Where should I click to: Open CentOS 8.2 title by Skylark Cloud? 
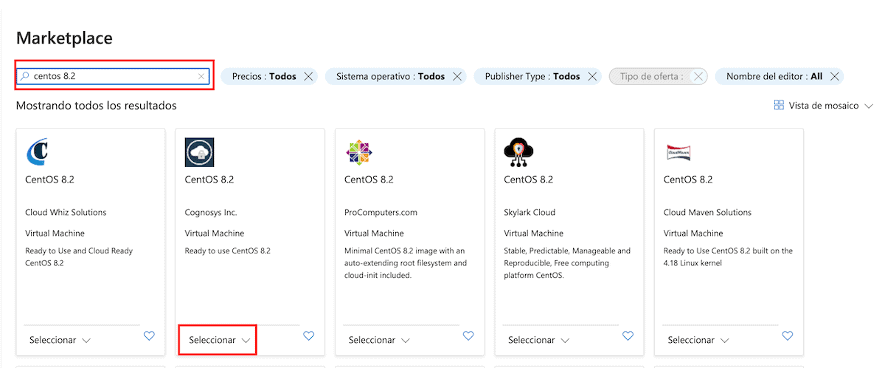[528, 180]
